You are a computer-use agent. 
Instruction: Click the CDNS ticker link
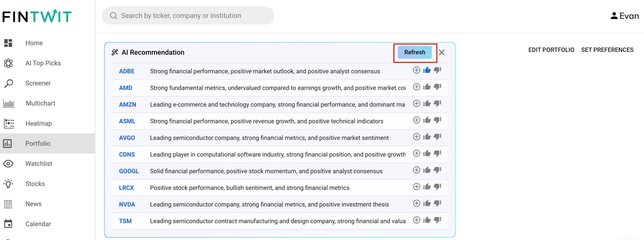pos(127,154)
